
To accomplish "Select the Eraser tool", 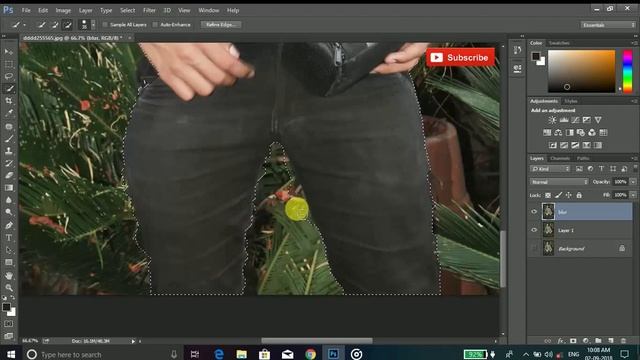I will (x=9, y=175).
